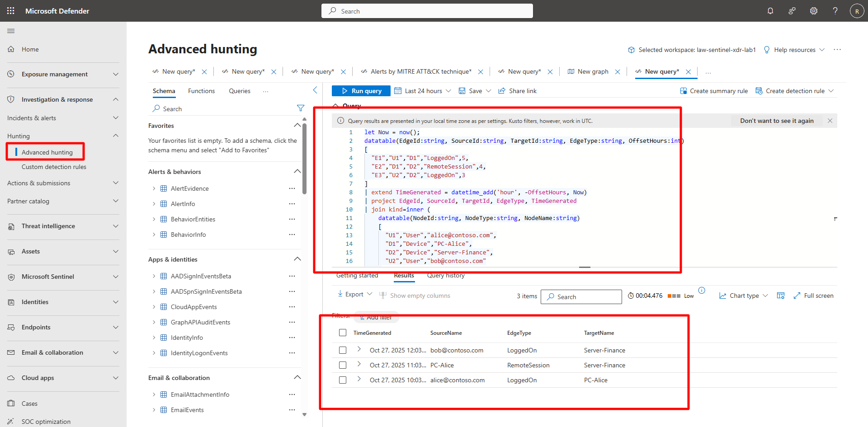Viewport: 868px width, 427px height.
Task: Switch to the Query history tab
Action: pyautogui.click(x=446, y=275)
